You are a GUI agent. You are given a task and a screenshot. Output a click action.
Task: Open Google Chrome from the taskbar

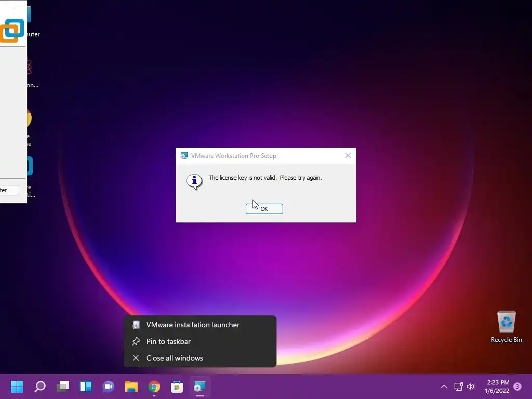[x=154, y=387]
